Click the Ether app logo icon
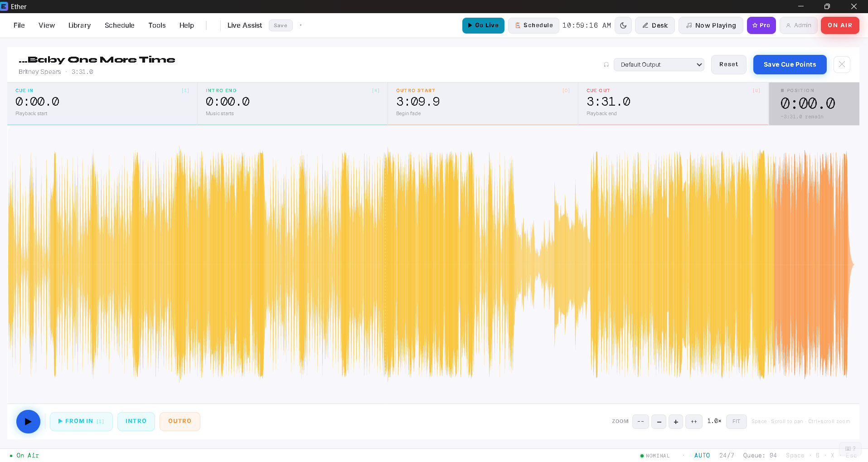The image size is (868, 462). (x=4, y=6)
